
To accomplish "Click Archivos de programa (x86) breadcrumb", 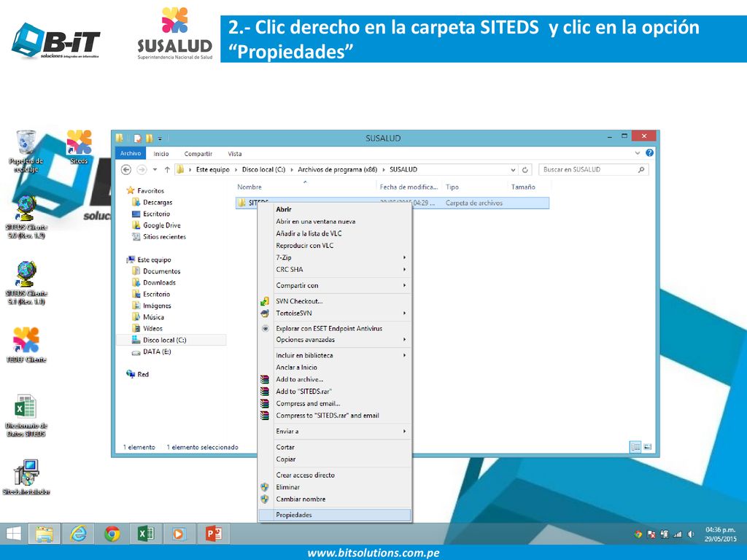I will [x=337, y=169].
